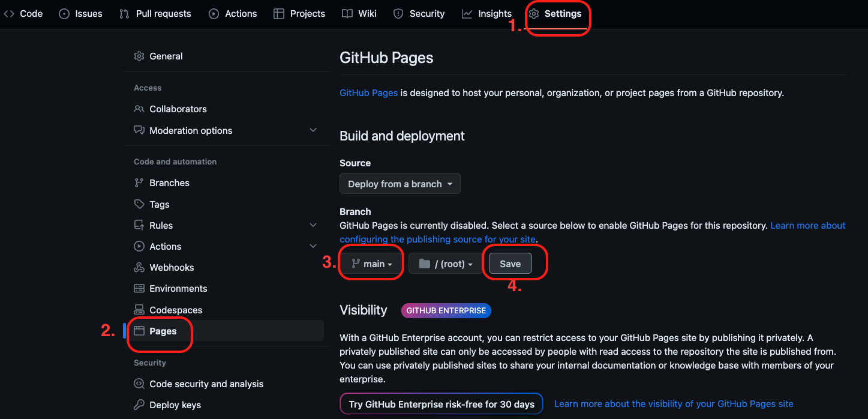Open the Actions tab in top nav
868x419 pixels.
coord(233,14)
